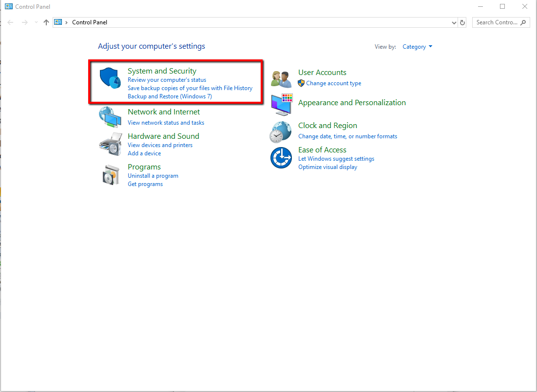Open Clock and Region category

[x=328, y=125]
